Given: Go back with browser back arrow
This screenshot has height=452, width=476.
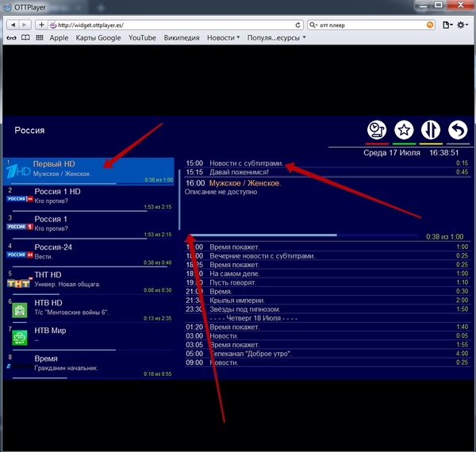Looking at the screenshot, I should pyautogui.click(x=13, y=25).
